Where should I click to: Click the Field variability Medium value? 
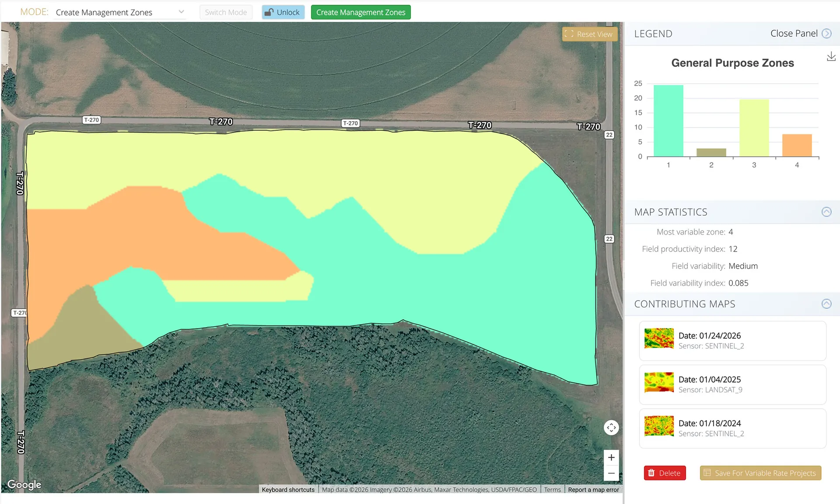point(743,266)
